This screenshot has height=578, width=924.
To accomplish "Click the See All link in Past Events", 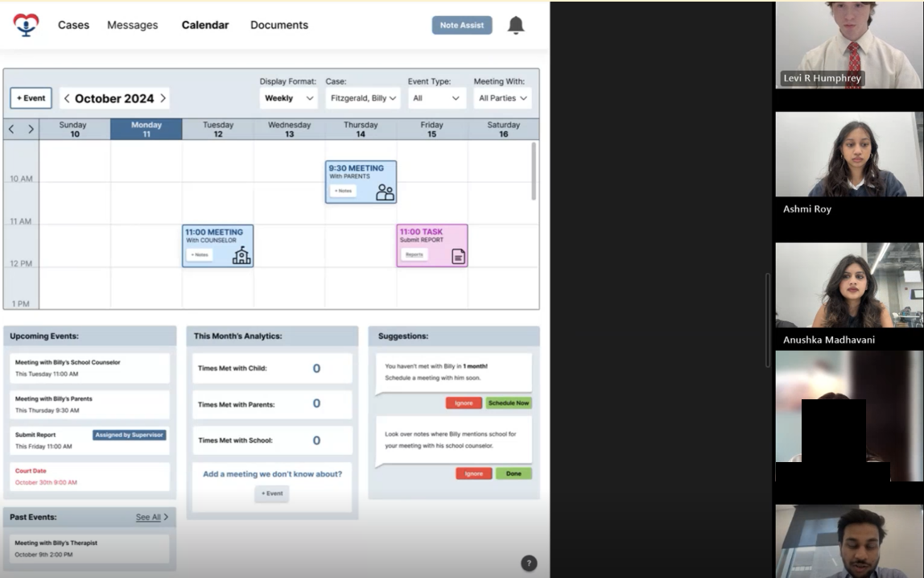I will (x=148, y=517).
